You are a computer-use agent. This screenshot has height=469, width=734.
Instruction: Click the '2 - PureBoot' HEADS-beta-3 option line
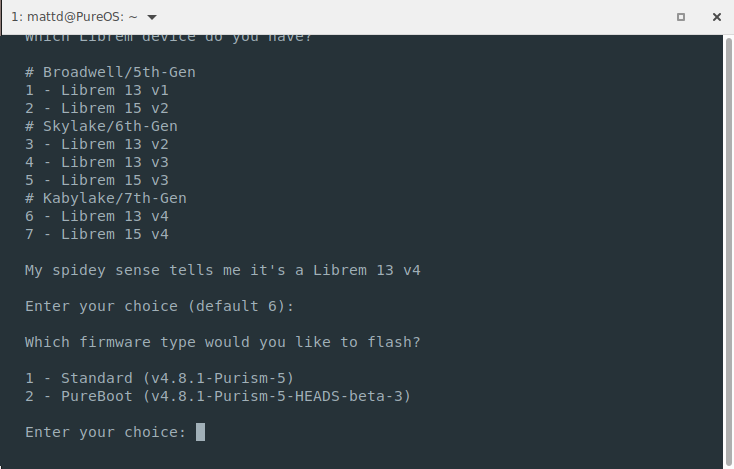(218, 396)
